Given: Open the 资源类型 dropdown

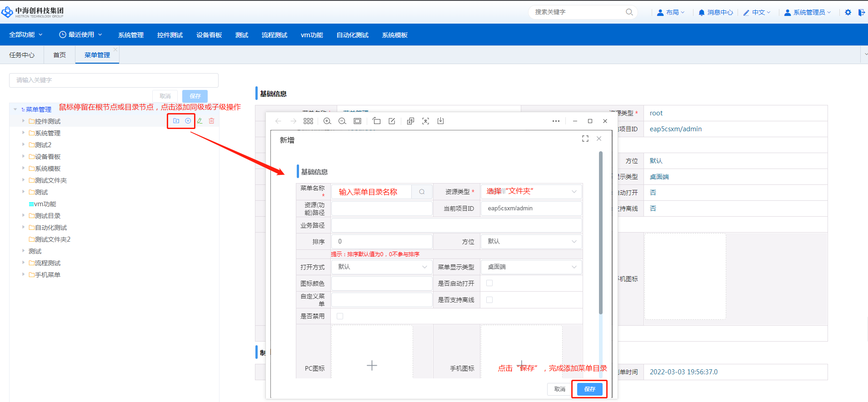Looking at the screenshot, I should 531,192.
